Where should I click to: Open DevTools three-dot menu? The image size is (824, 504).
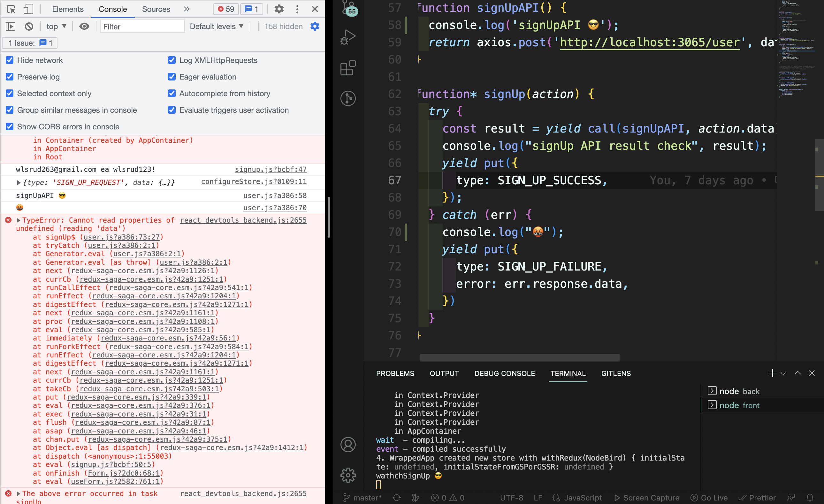(297, 9)
